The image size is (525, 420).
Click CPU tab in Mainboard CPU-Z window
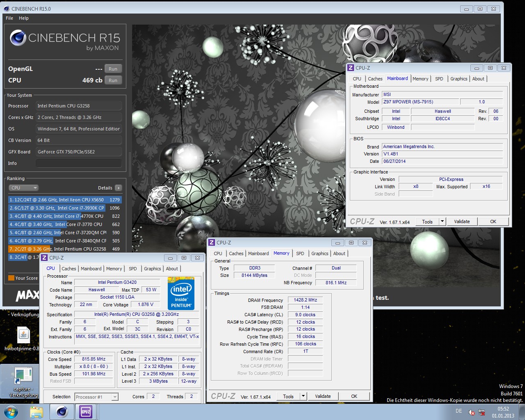357,79
